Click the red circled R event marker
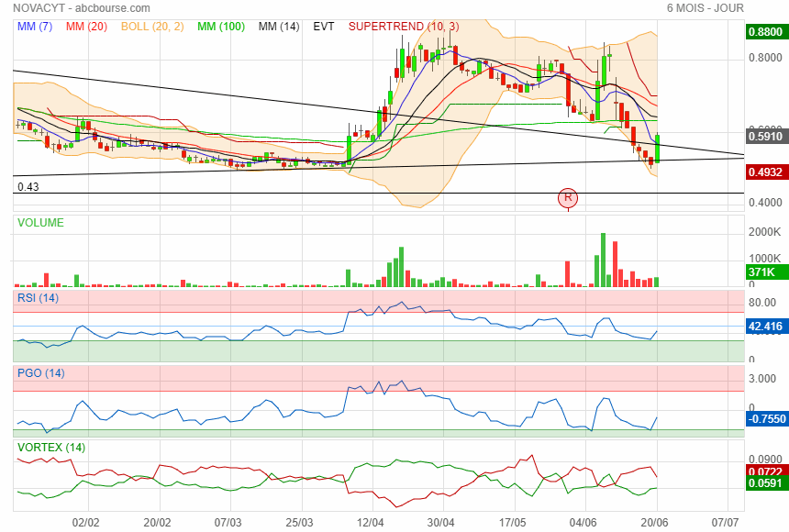789x532 pixels. coord(568,198)
